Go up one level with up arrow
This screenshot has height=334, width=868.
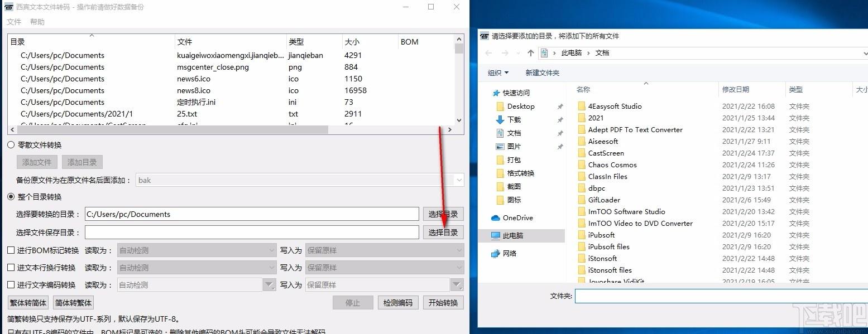tap(531, 53)
